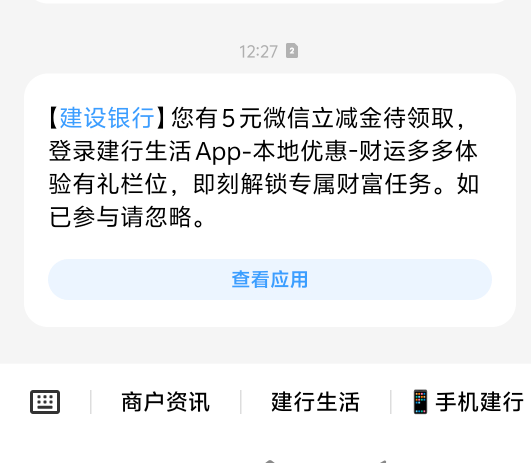Open the 手机建行 menu

click(x=468, y=402)
